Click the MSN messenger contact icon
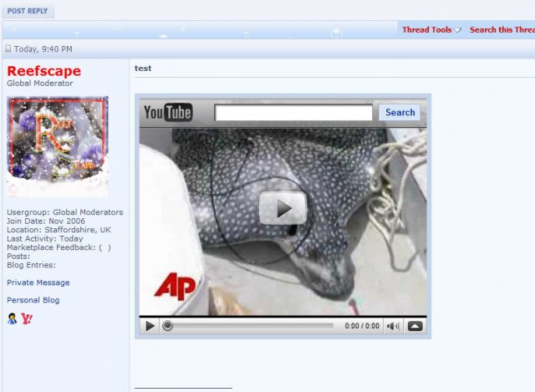 click(12, 318)
